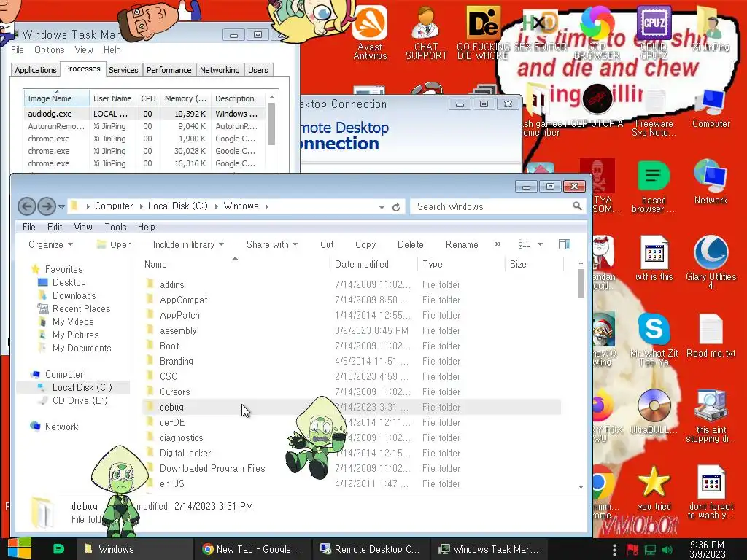Image resolution: width=747 pixels, height=560 pixels.
Task: Toggle the Explorer preview pane icon
Action: pyautogui.click(x=565, y=244)
